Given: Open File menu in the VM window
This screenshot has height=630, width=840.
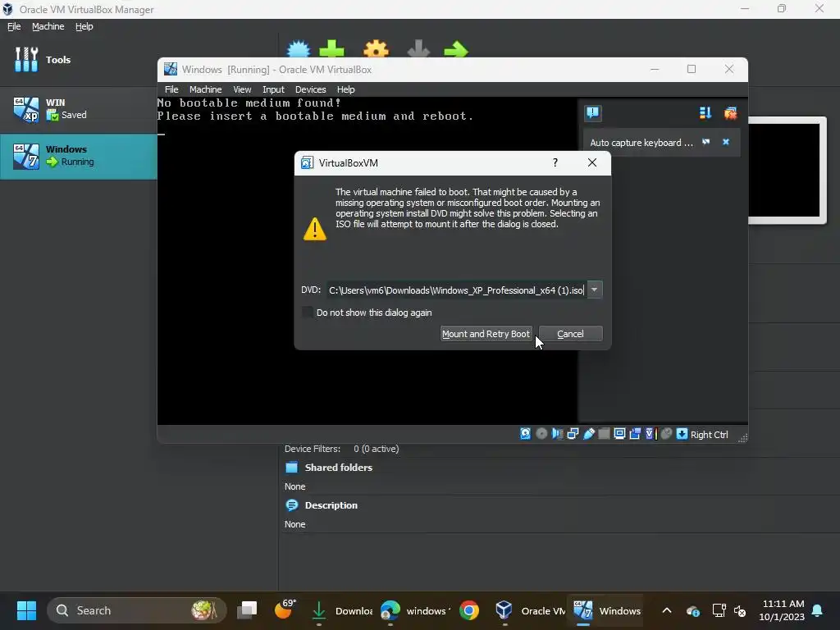Looking at the screenshot, I should [x=171, y=89].
